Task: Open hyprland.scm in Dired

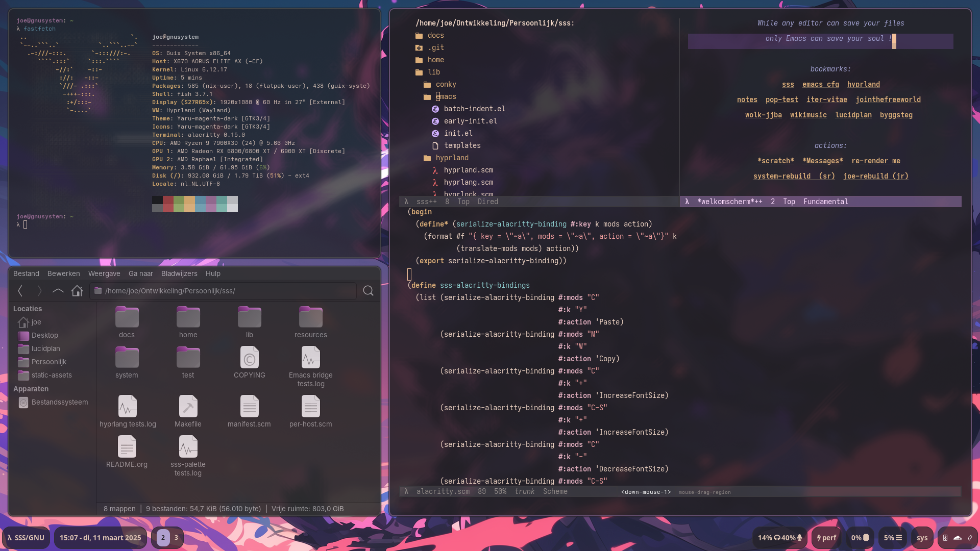Action: point(468,170)
